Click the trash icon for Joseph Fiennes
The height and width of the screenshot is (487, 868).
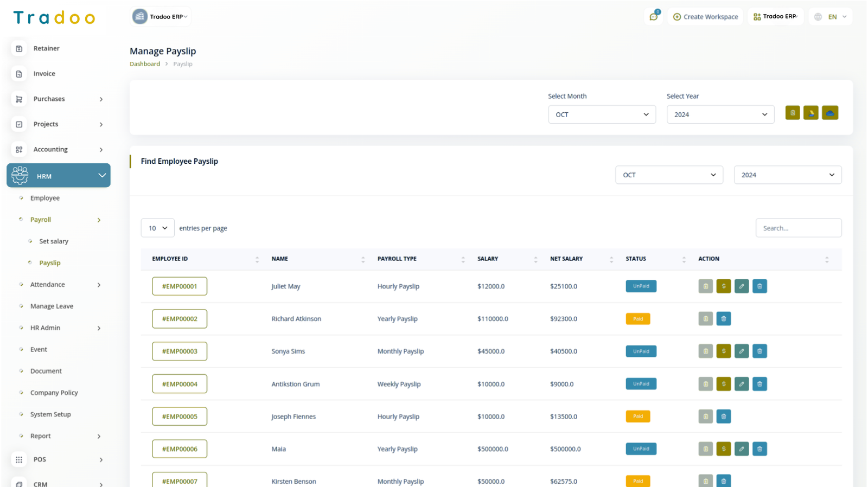click(723, 416)
